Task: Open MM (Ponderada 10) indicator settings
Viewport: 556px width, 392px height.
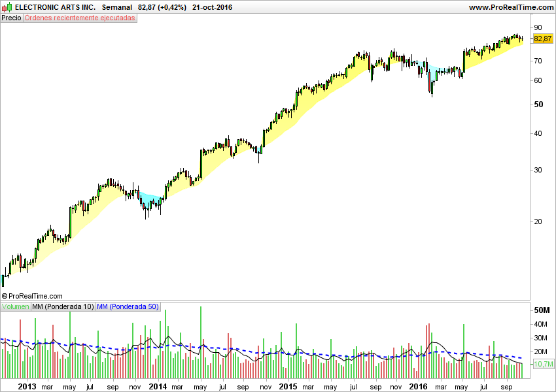Action: [x=63, y=306]
